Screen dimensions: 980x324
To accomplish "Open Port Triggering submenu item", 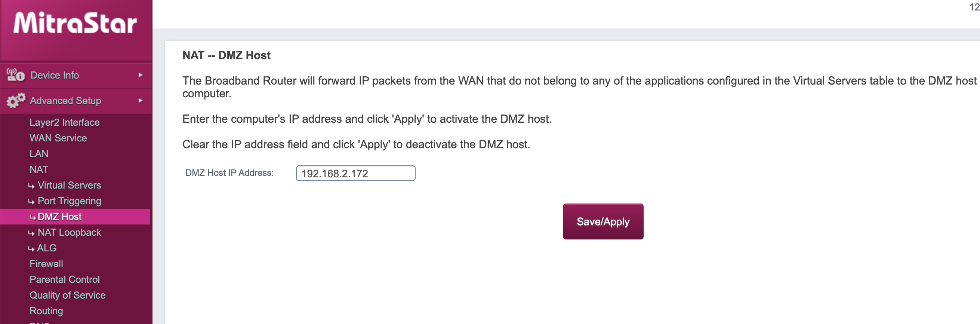I will (69, 201).
